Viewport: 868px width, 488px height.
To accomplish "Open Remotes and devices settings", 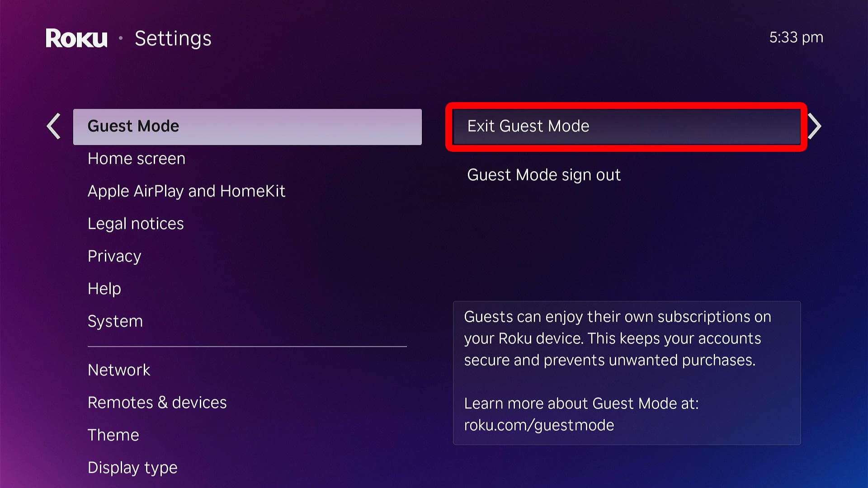I will click(x=157, y=402).
